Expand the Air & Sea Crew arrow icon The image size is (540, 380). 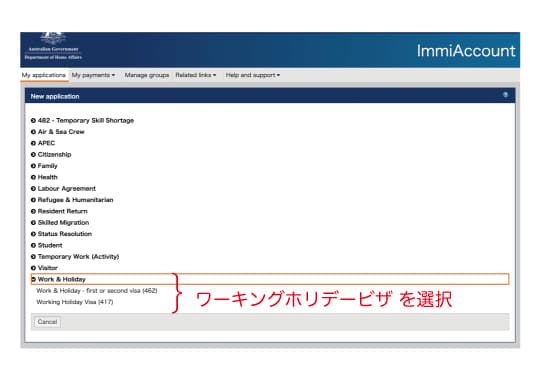pos(33,132)
